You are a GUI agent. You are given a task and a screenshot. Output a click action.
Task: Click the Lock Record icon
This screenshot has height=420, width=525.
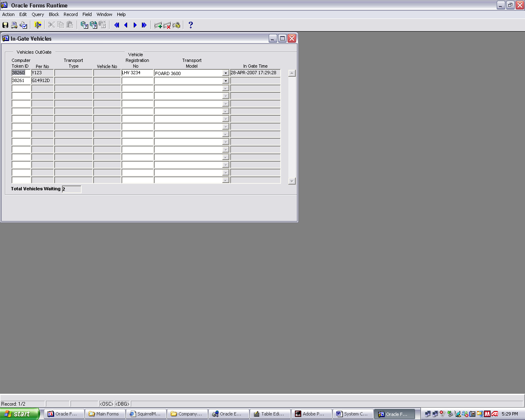[x=176, y=25]
